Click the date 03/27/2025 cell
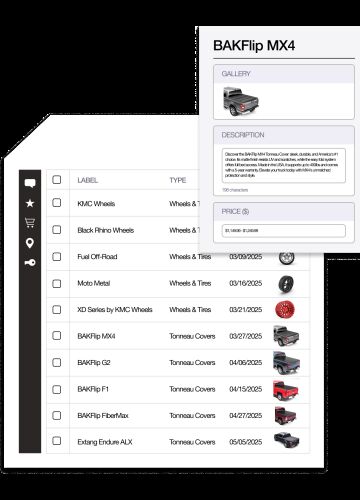This screenshot has width=360, height=500. [x=246, y=336]
